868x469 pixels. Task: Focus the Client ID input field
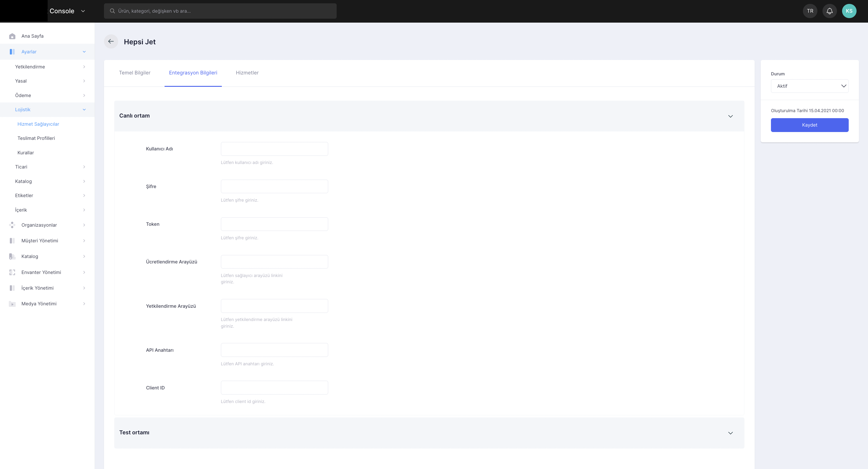tap(274, 388)
